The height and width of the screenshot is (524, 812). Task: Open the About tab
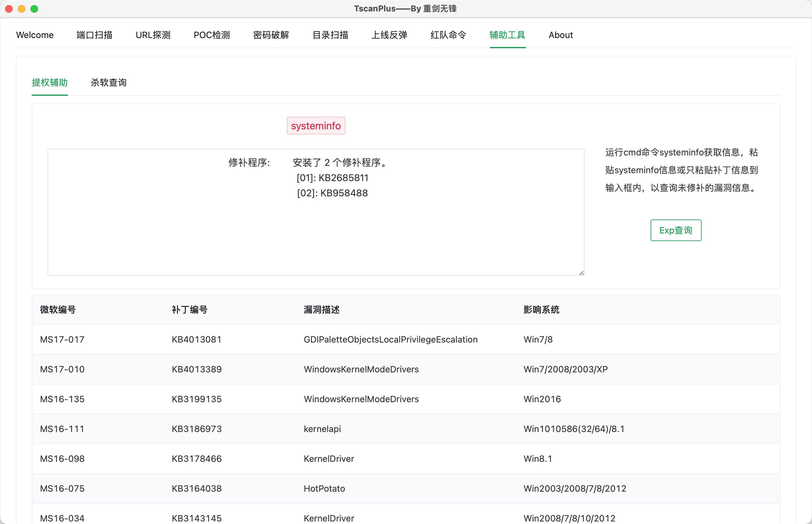[560, 35]
